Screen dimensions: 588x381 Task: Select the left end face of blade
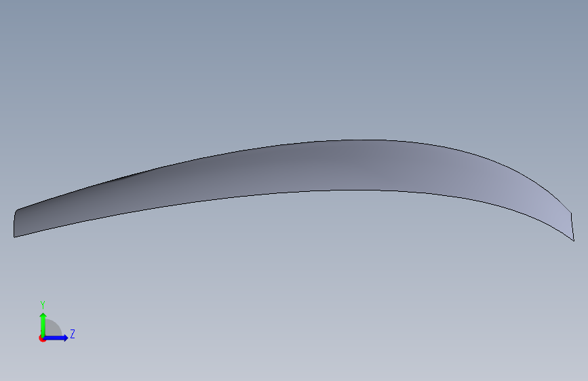coord(16,223)
